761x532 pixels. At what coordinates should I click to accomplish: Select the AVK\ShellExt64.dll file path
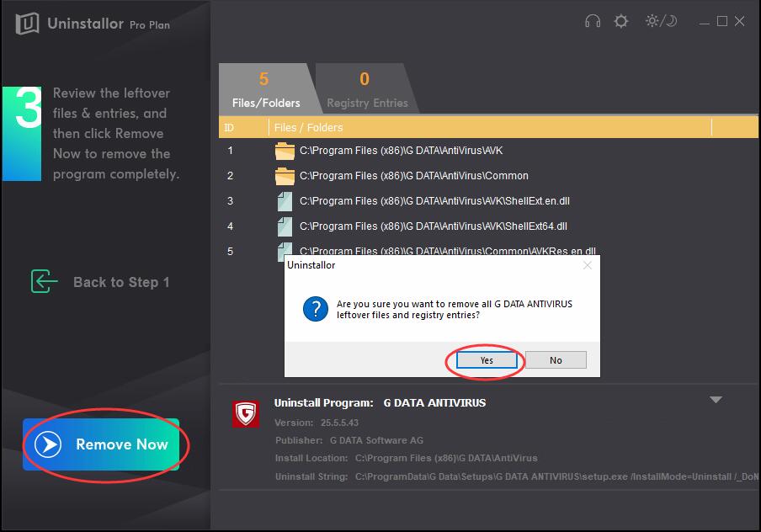(x=434, y=226)
